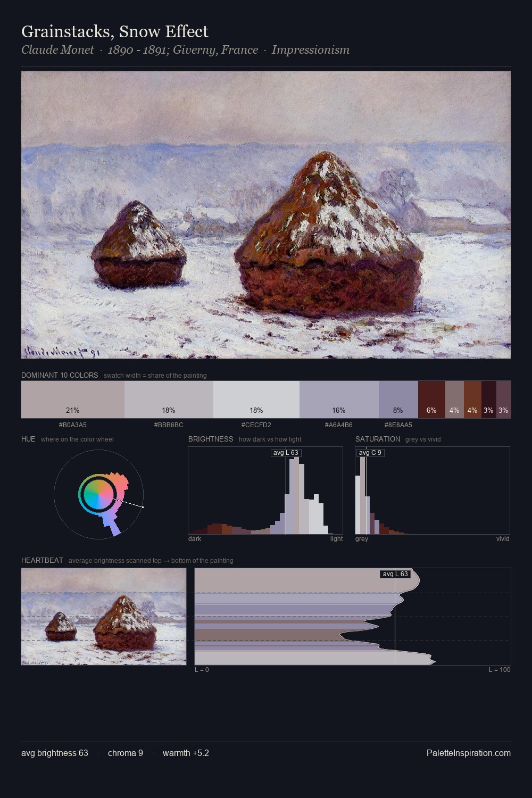This screenshot has height=798, width=532.
Task: Choose the last 3% mauve swatch
Action: pos(503,400)
